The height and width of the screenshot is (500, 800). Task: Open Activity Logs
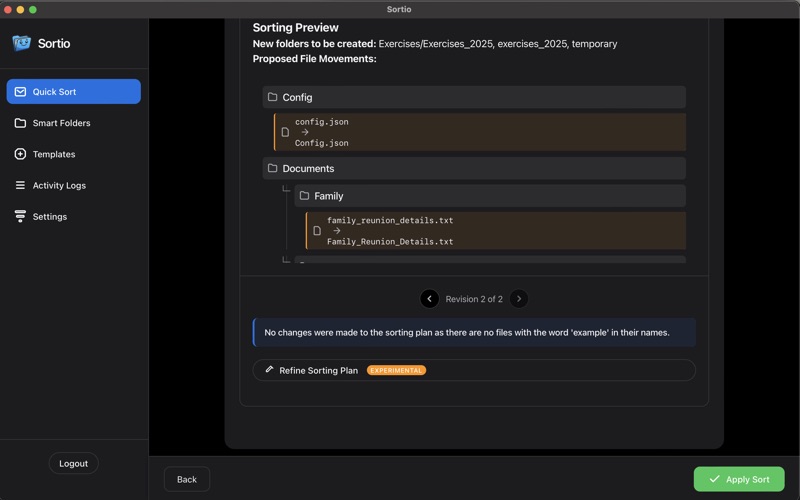click(x=73, y=185)
